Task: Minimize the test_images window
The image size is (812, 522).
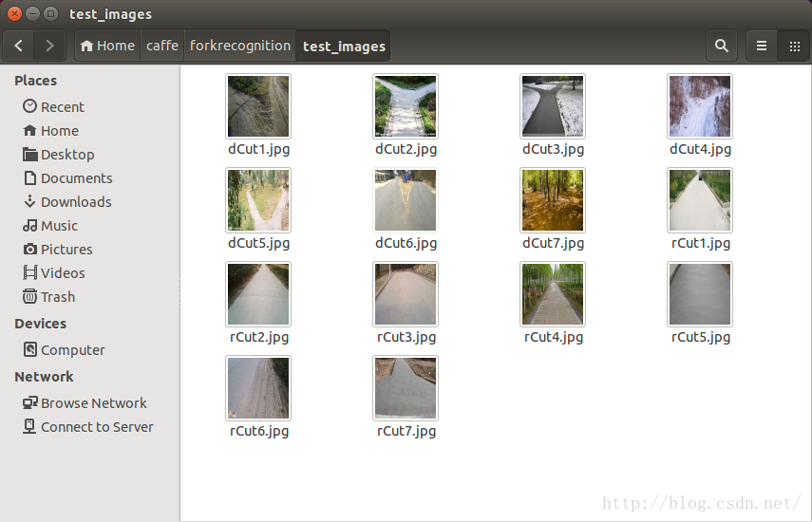Action: [x=32, y=14]
